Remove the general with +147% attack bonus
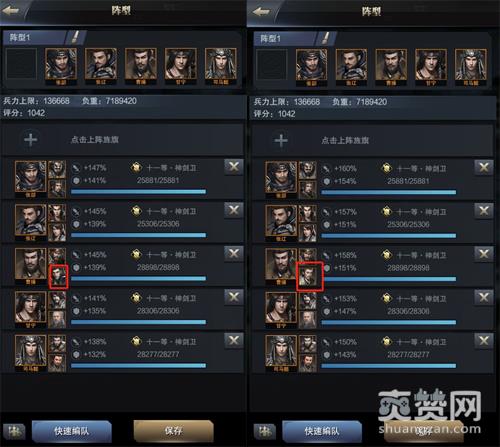Viewport: 500px width, 447px height. [x=234, y=167]
